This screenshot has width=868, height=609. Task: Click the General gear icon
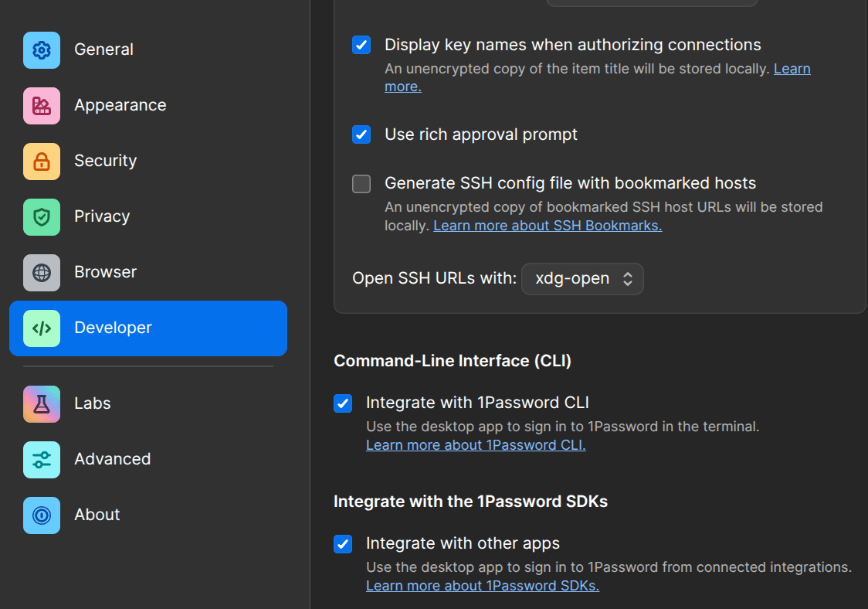(x=42, y=50)
